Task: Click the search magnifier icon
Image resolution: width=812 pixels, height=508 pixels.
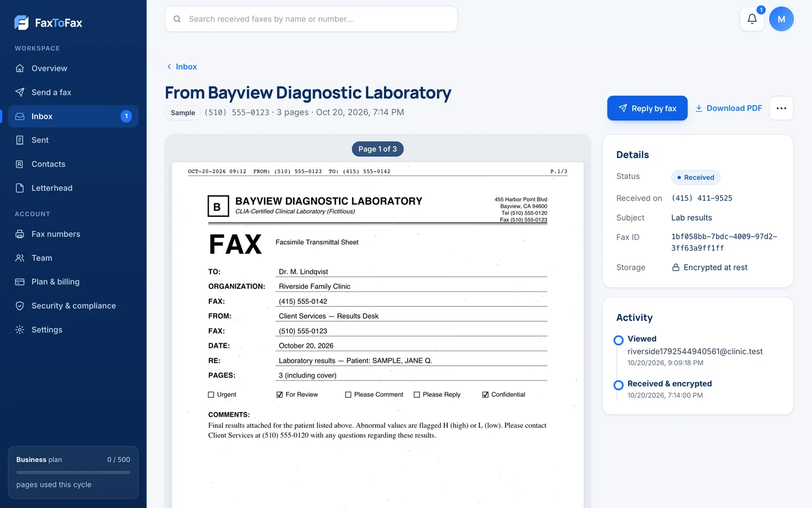Action: [177, 19]
